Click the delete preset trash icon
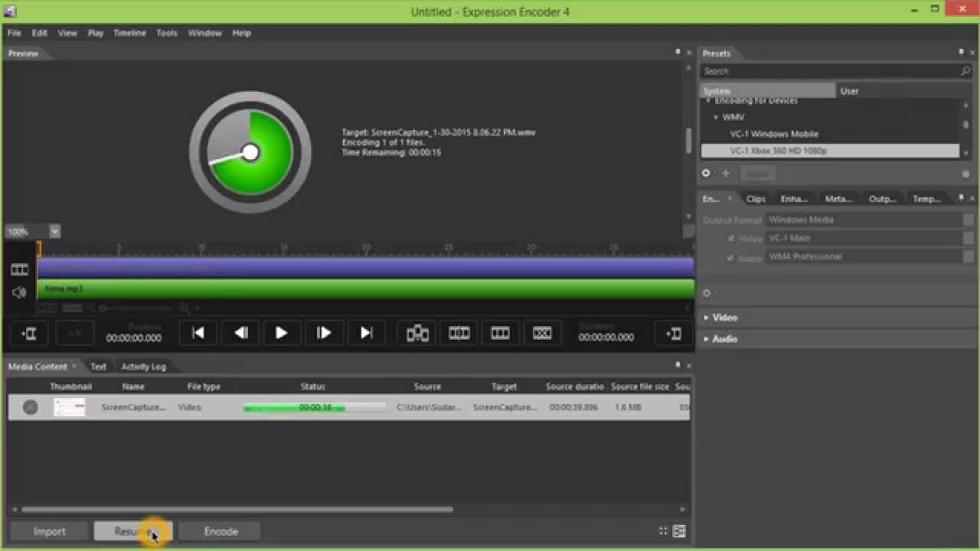This screenshot has width=980, height=551. (965, 174)
